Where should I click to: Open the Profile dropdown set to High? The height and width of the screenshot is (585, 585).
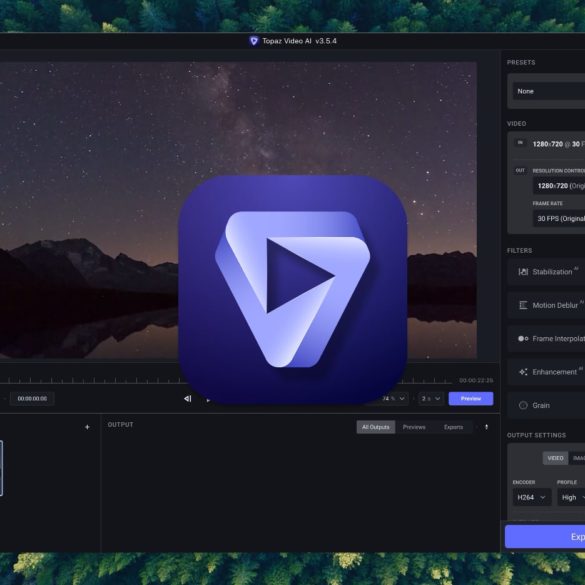point(571,497)
